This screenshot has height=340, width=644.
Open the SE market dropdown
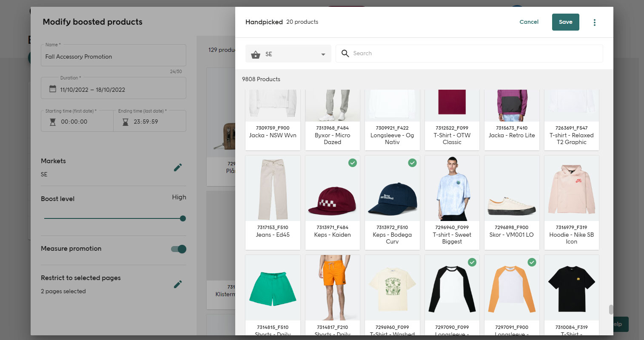(288, 54)
